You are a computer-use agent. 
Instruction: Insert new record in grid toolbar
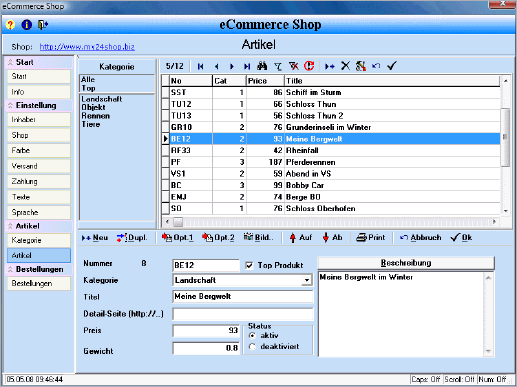tap(330, 66)
